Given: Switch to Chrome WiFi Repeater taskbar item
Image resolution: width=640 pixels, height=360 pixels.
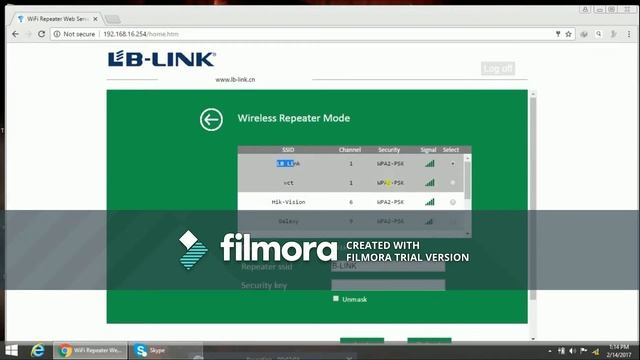Looking at the screenshot, I should (90, 351).
